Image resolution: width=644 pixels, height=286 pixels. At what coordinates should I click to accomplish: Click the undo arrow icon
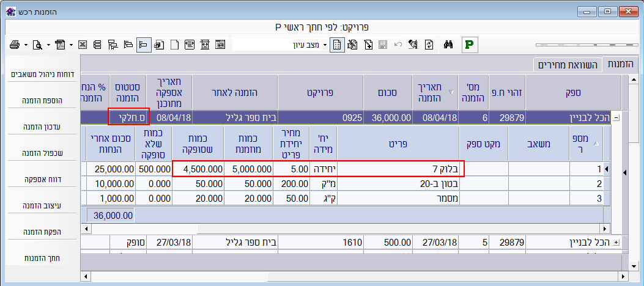398,45
